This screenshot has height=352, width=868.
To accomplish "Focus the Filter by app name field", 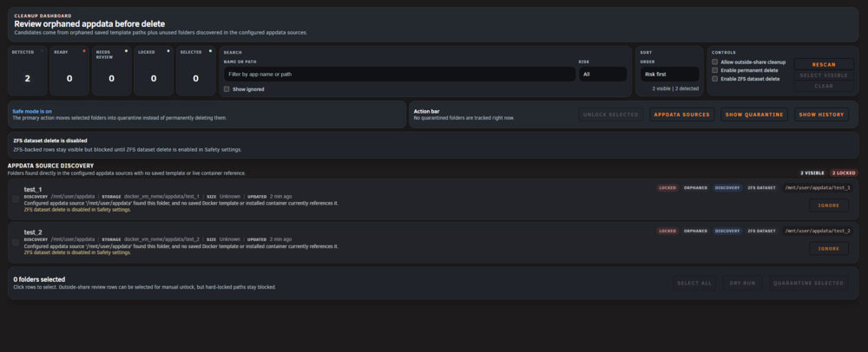I will click(399, 74).
